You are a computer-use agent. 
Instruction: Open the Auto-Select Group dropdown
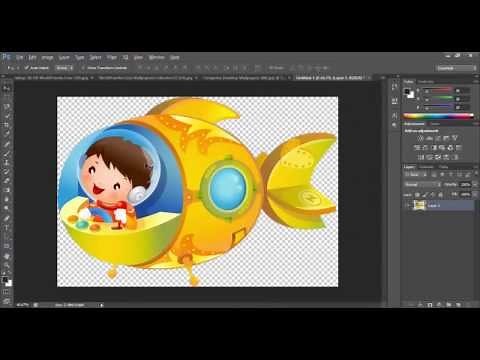[x=64, y=68]
